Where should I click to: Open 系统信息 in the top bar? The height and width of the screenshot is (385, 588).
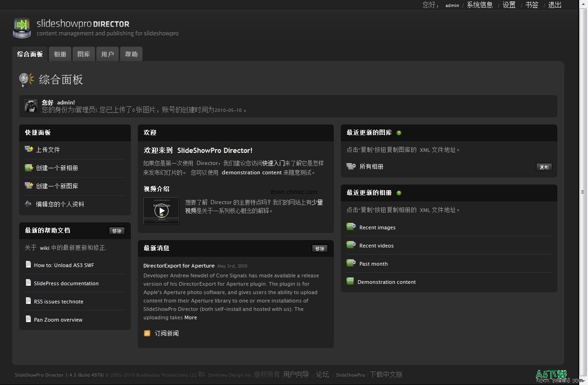(x=480, y=5)
